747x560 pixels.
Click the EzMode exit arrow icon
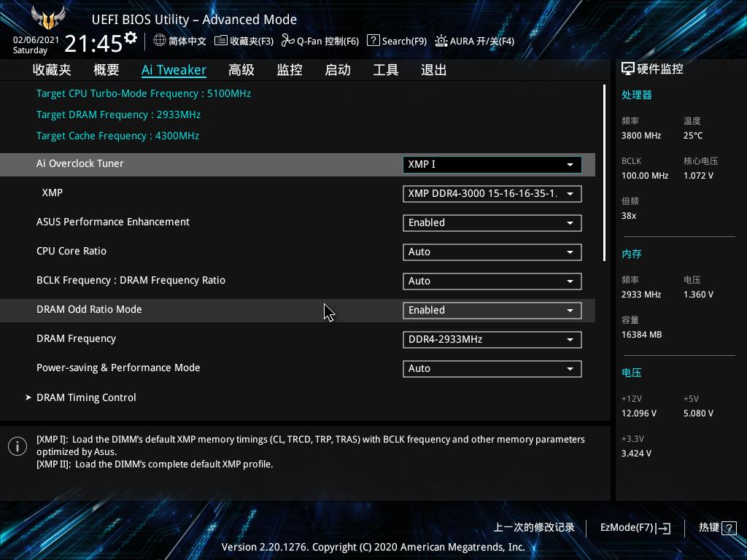(663, 528)
